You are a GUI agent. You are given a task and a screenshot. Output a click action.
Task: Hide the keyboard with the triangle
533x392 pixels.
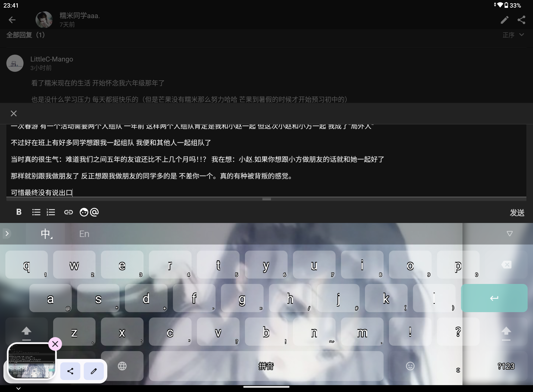[510, 234]
